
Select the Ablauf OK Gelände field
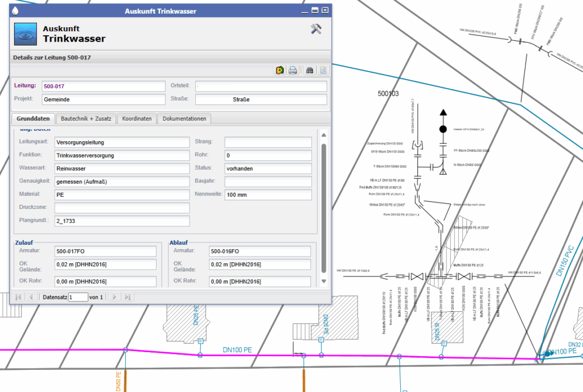tap(260, 265)
